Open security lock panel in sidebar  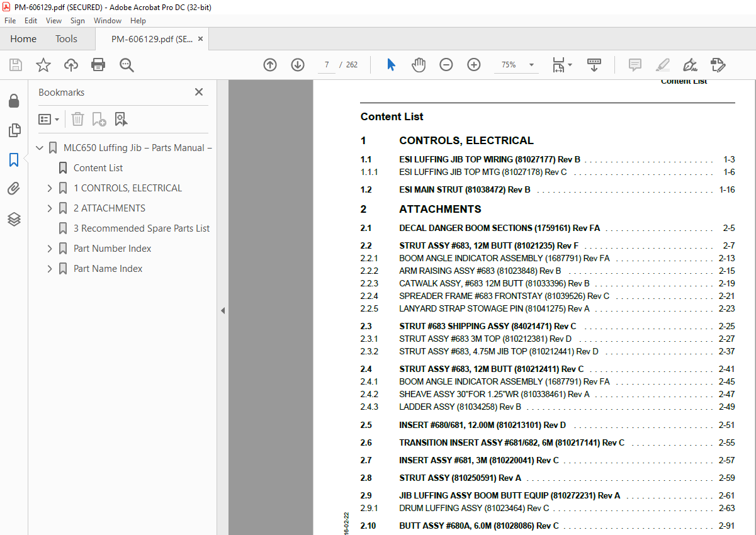(x=14, y=101)
